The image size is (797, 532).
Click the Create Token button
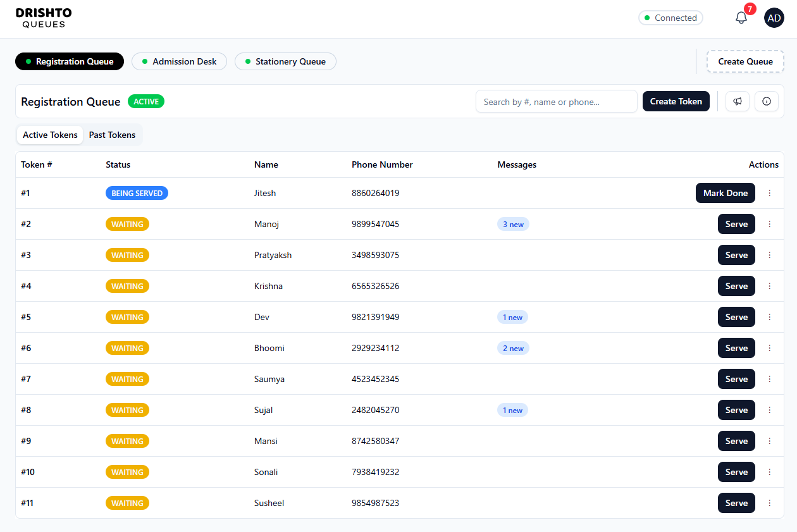coord(676,101)
